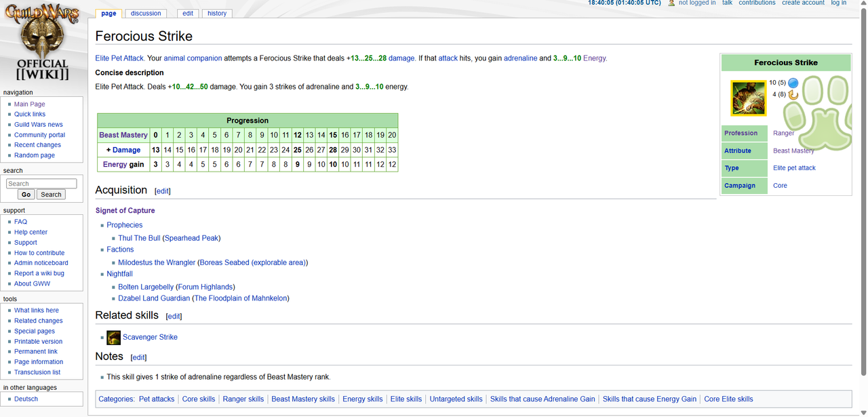
Task: Open the contributions link
Action: point(757,3)
